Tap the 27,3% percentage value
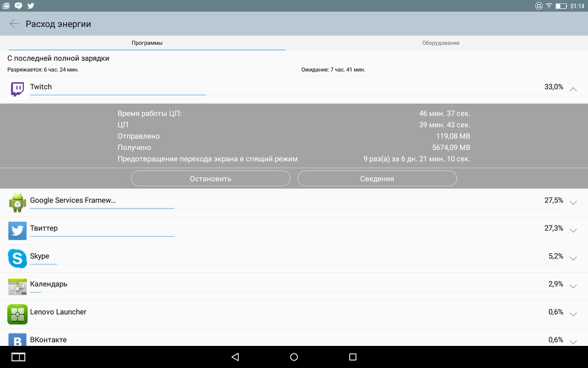The image size is (588, 368). tap(554, 228)
